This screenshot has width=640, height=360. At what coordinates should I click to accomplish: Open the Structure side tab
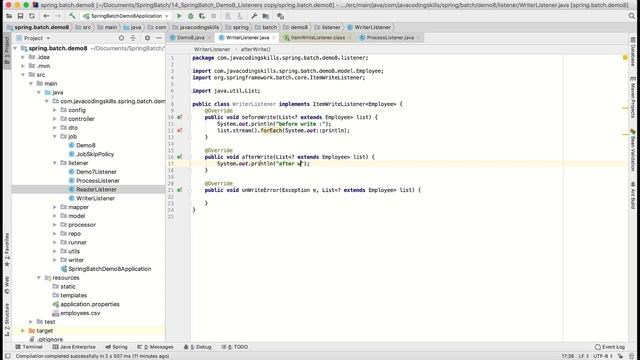pyautogui.click(x=7, y=320)
